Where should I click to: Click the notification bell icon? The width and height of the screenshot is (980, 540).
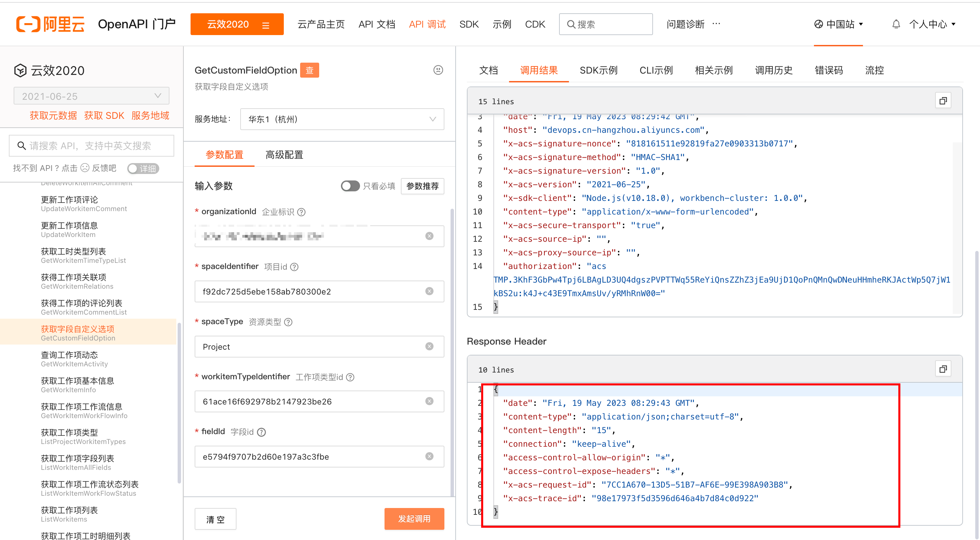pos(896,25)
